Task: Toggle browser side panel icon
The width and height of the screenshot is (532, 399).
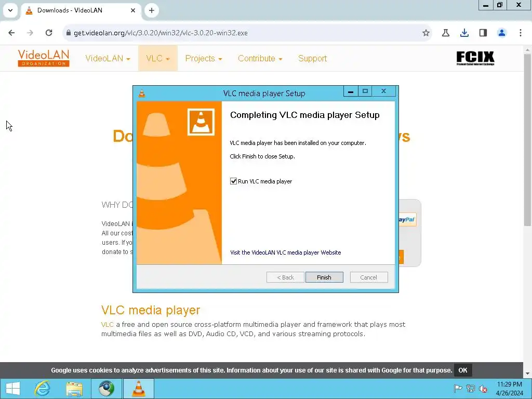Action: coord(483,33)
